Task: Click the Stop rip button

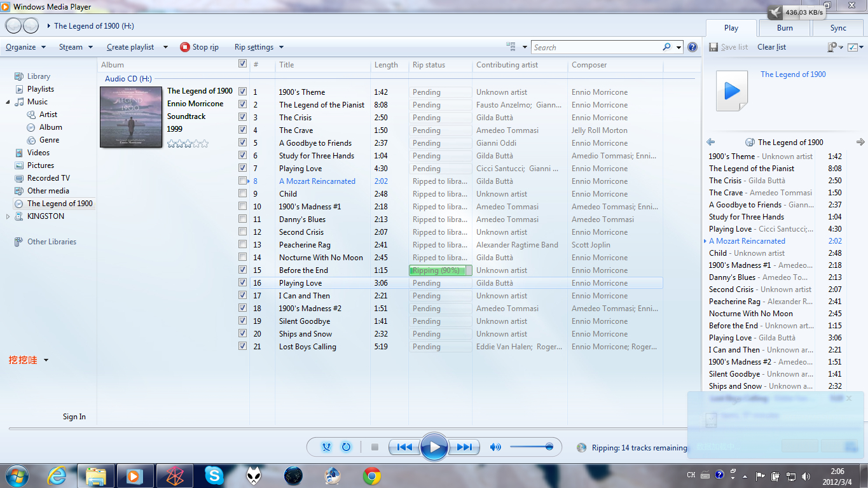Action: (199, 47)
